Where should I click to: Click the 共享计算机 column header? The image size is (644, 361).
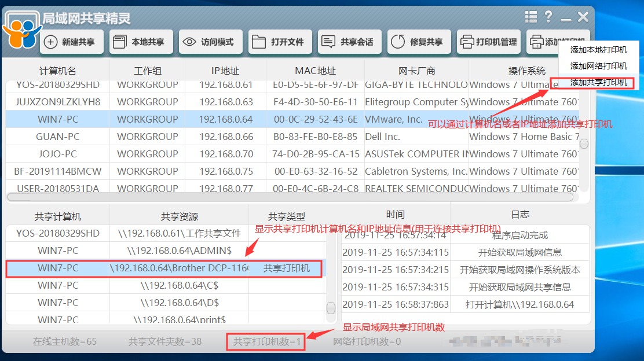click(x=58, y=216)
